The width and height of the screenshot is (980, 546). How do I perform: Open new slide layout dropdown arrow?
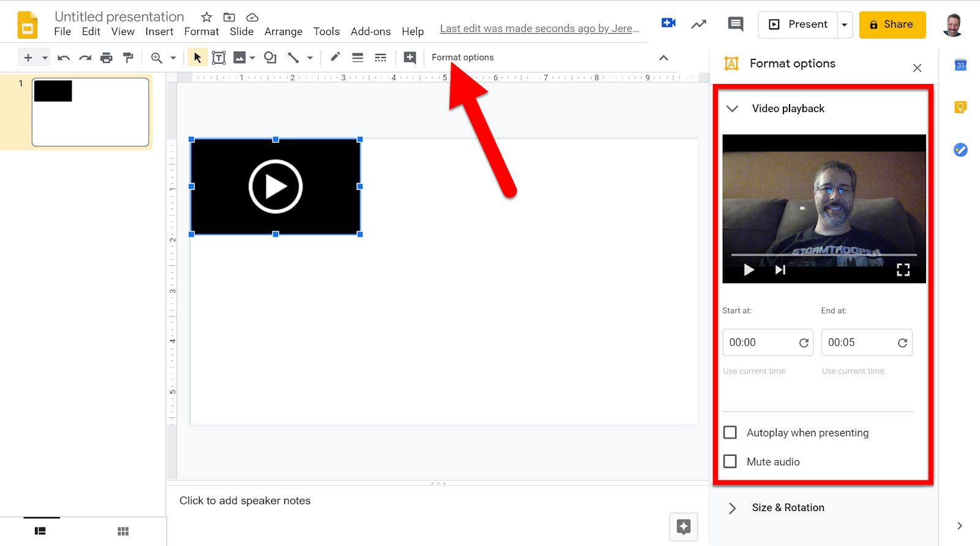(x=45, y=58)
